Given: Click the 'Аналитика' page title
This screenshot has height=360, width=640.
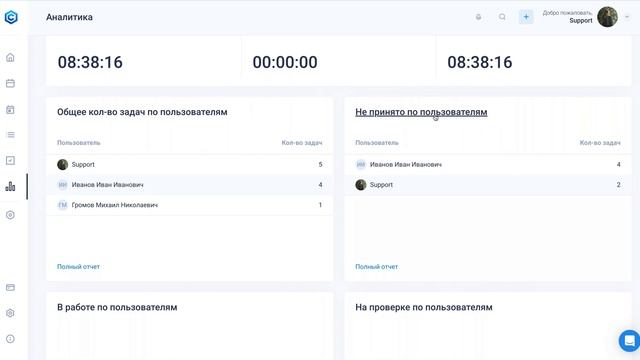Looking at the screenshot, I should [69, 17].
